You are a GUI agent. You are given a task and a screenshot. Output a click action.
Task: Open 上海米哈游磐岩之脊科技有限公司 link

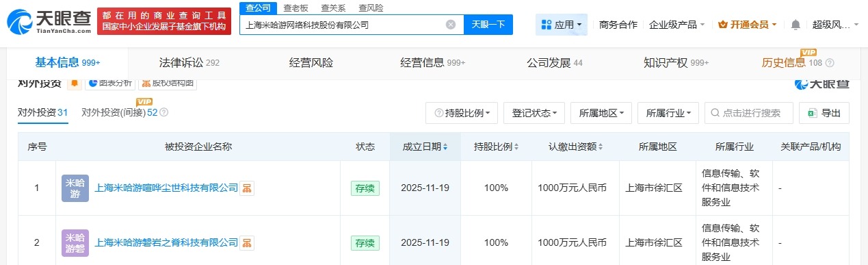click(x=166, y=242)
